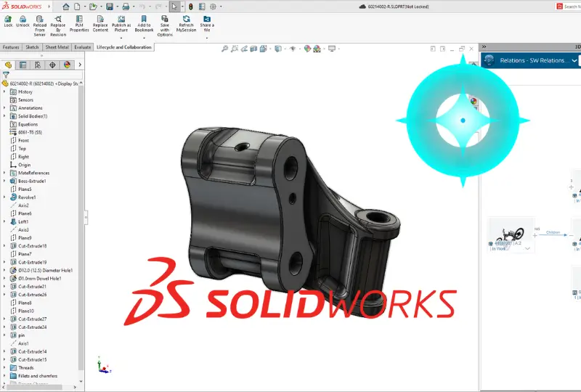The height and width of the screenshot is (392, 581).
Task: Click the New document icon
Action: [x=77, y=7]
